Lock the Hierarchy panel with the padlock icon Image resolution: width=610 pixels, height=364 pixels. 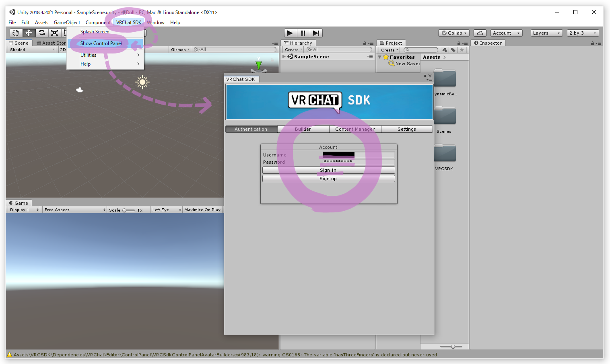(365, 43)
